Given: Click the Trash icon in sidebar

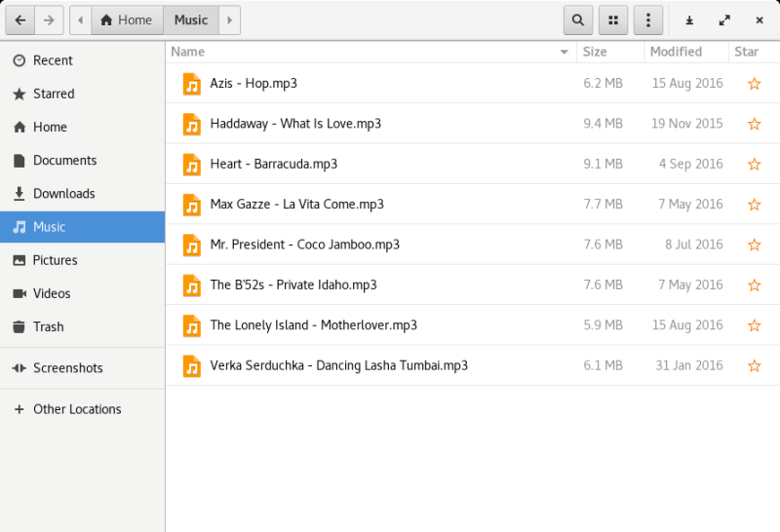Looking at the screenshot, I should point(19,327).
